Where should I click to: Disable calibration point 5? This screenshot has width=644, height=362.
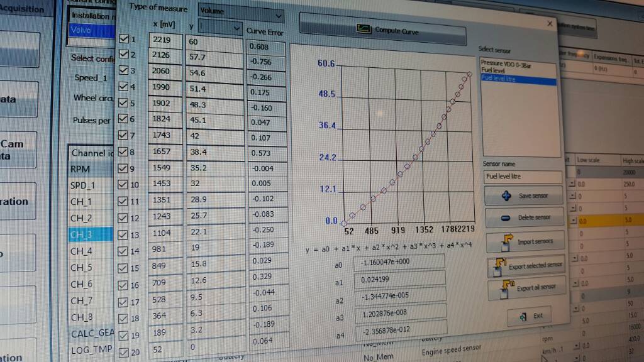tap(123, 102)
